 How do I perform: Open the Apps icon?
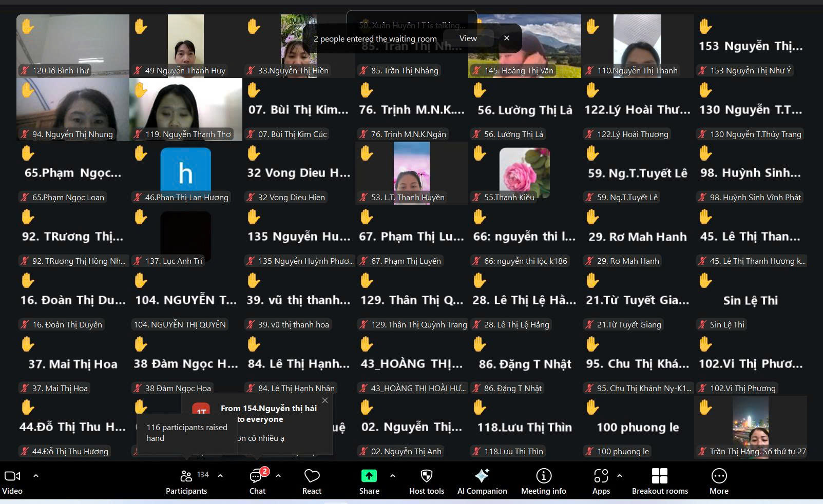coord(601,476)
